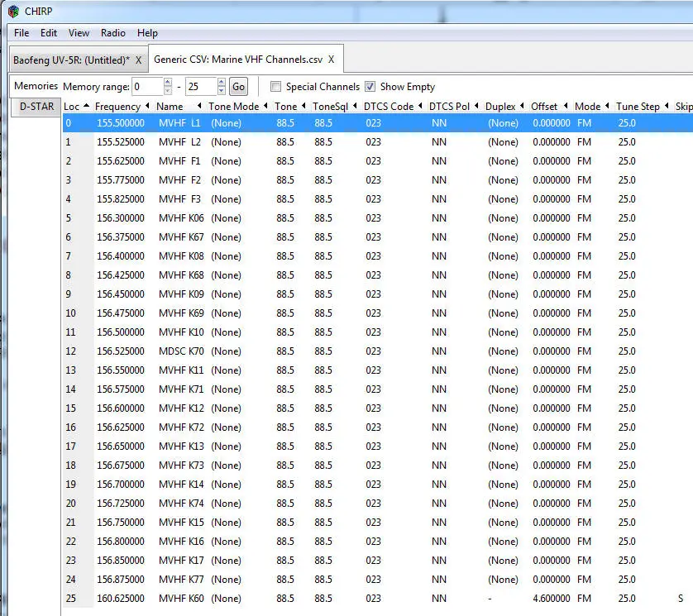Screen dimensions: 693x616
Task: Select the name cell MVHF K69
Action: tap(181, 313)
